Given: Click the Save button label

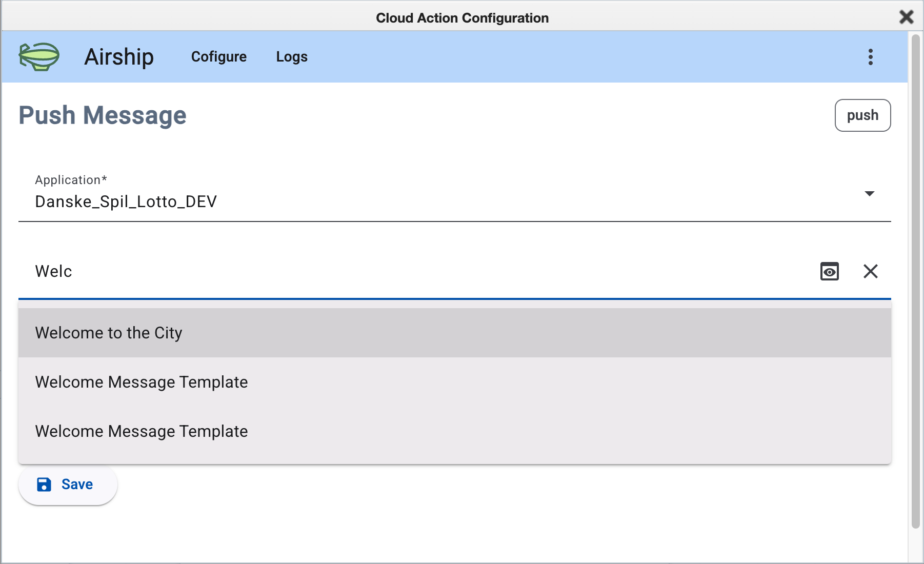Looking at the screenshot, I should (x=77, y=485).
